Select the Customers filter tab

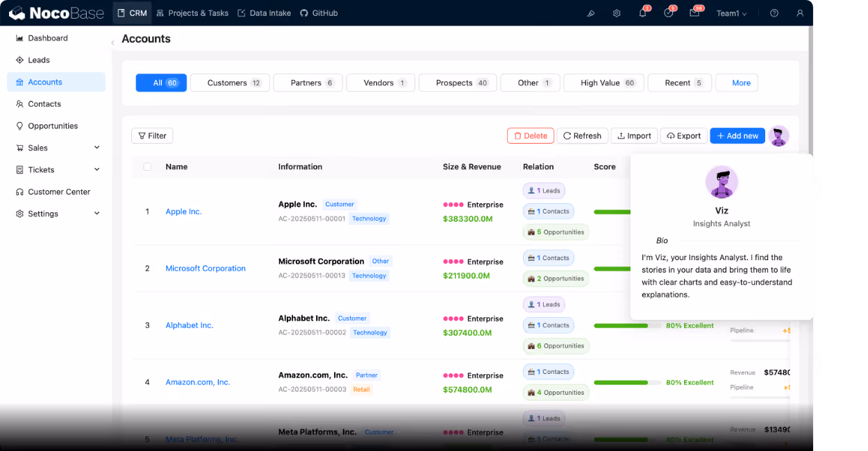pos(230,83)
